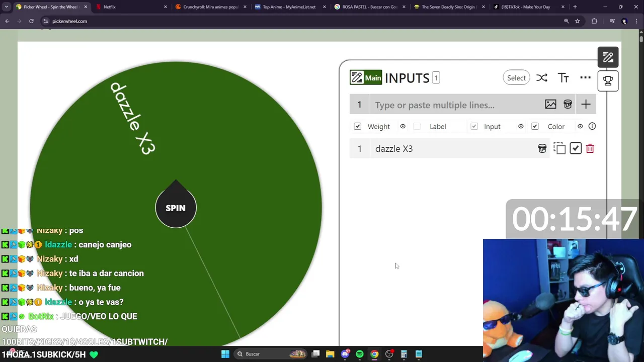644x362 pixels.
Task: Delete the dazzle X3 input
Action: [x=590, y=149]
